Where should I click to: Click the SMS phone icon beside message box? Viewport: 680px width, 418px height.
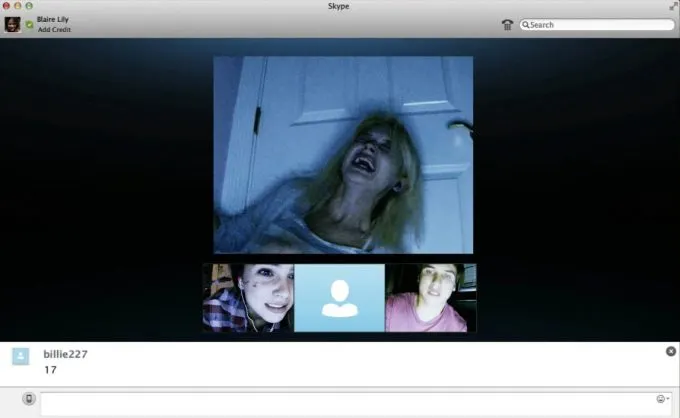pyautogui.click(x=29, y=399)
